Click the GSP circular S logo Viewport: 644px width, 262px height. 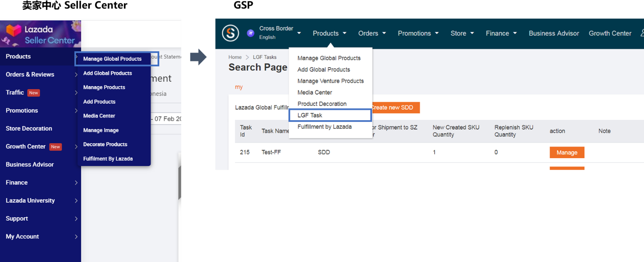(x=230, y=33)
